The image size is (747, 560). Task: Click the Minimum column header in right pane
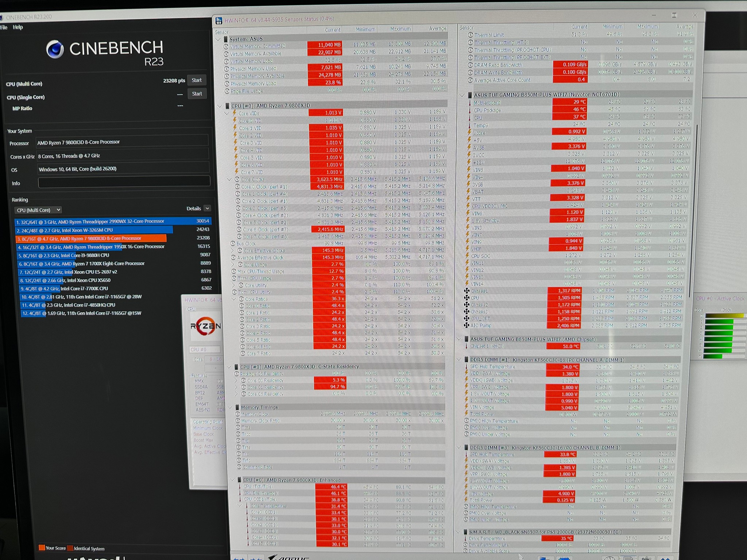612,27
